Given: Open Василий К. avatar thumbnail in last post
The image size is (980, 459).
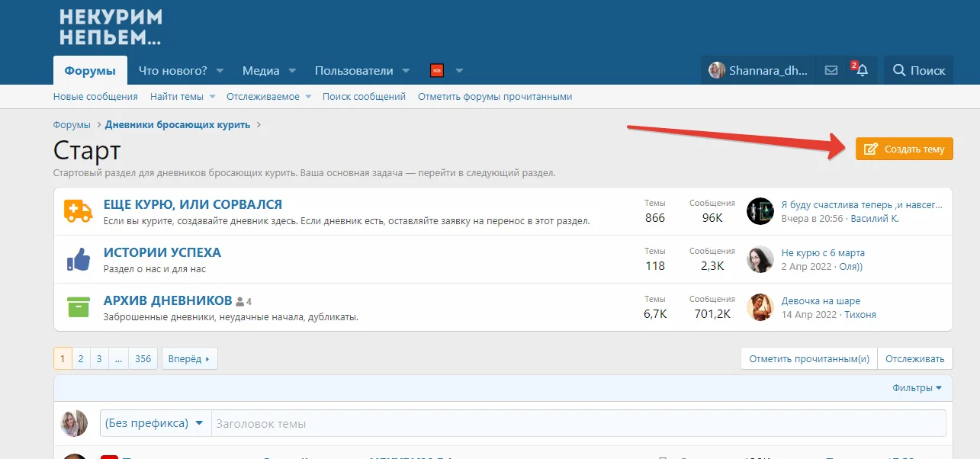Looking at the screenshot, I should click(760, 211).
